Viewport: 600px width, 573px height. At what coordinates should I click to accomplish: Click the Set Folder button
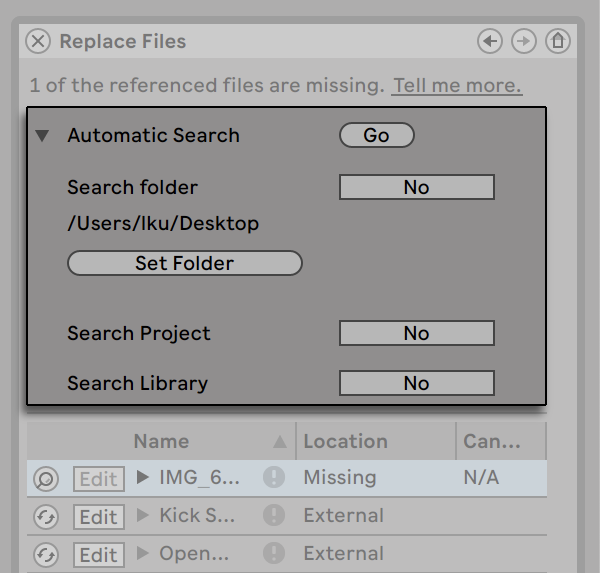[x=184, y=263]
